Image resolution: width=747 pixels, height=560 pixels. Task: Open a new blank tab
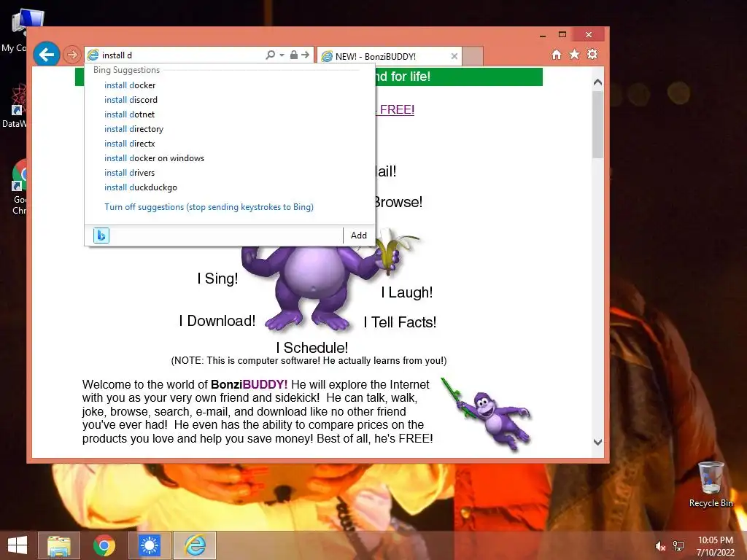click(473, 56)
